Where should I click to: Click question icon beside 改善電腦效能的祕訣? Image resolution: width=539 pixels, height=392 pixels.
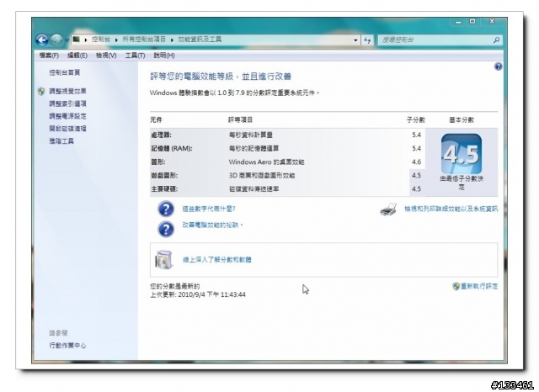(x=166, y=230)
